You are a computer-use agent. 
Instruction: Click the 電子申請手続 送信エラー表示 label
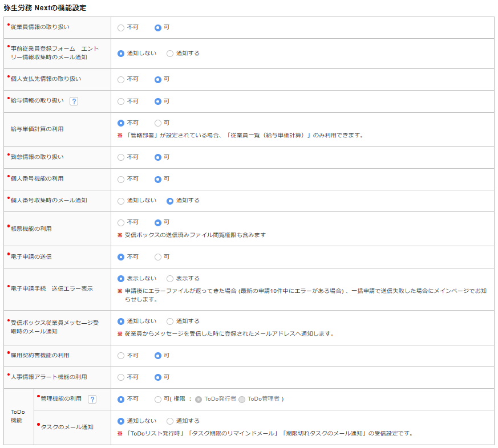[52, 289]
